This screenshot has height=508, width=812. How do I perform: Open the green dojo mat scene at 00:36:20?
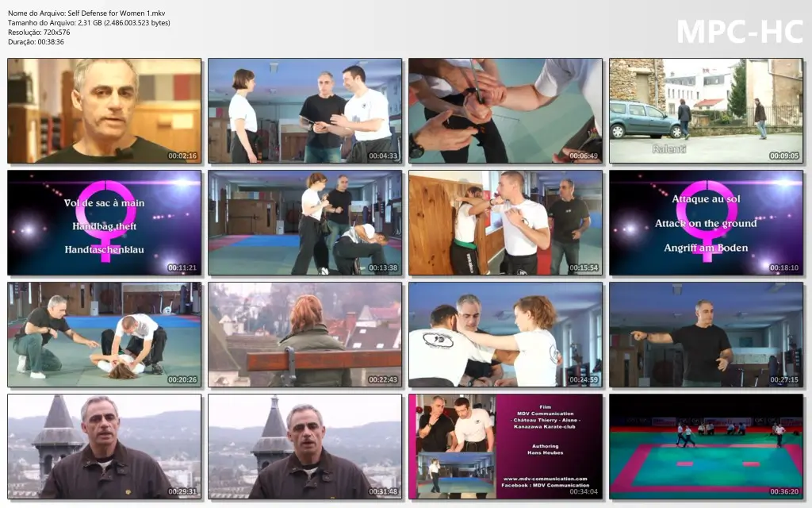tap(705, 445)
